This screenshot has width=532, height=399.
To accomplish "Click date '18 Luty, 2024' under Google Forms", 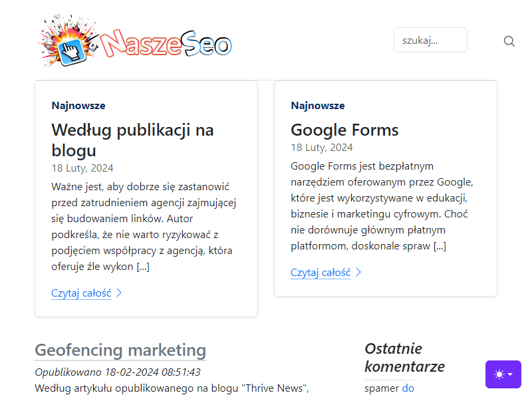I will point(322,148).
